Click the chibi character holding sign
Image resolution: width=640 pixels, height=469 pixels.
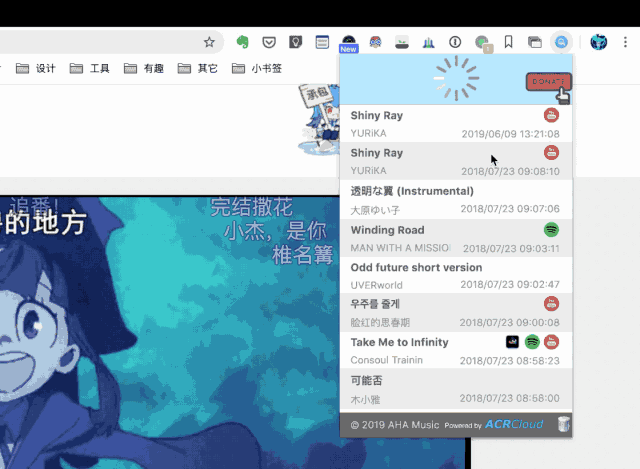coord(319,119)
